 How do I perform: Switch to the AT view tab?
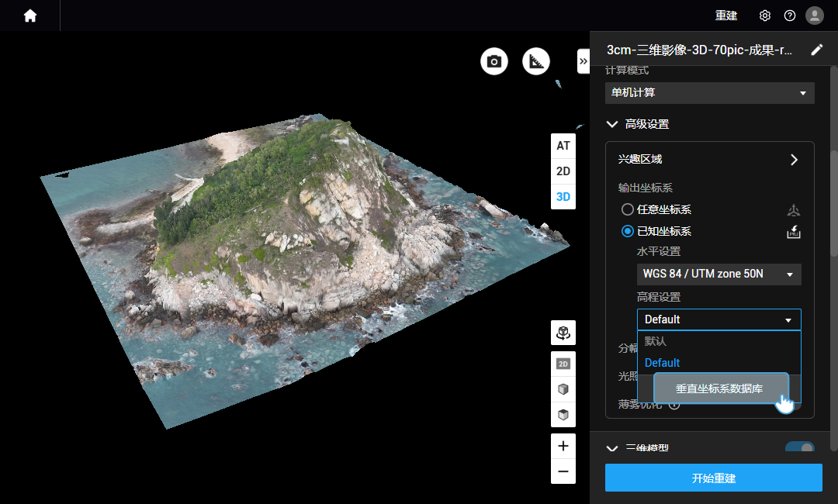coord(563,146)
